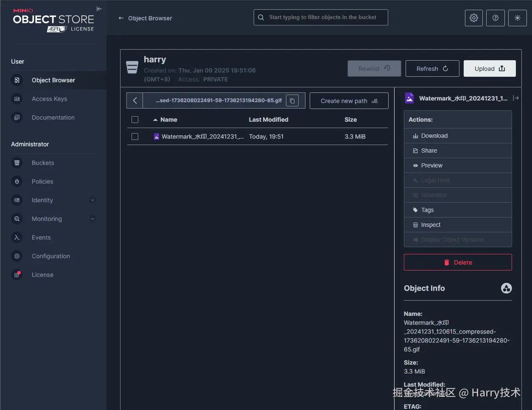Open Policies in the sidebar

pos(42,181)
